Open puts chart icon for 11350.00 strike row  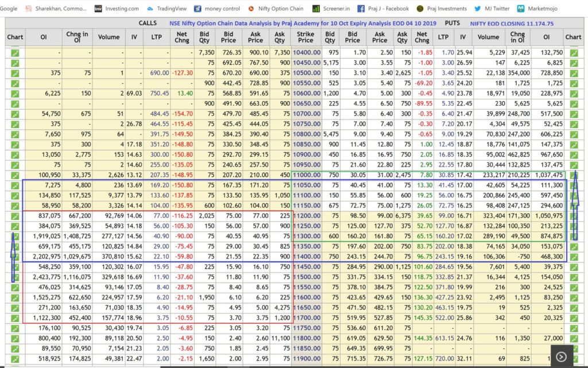tap(574, 247)
